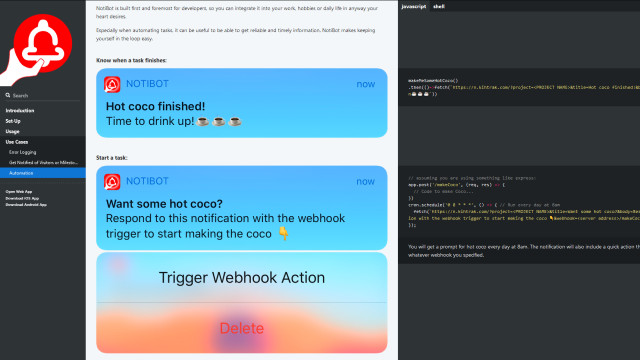The width and height of the screenshot is (640, 360).
Task: Click the Open Web App link
Action: click(x=19, y=191)
